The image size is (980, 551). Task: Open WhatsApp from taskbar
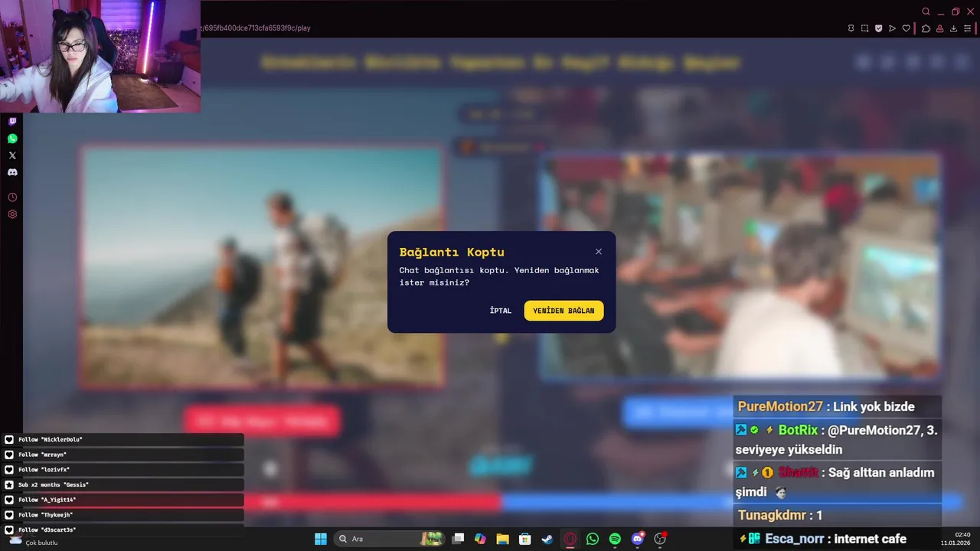(x=593, y=539)
